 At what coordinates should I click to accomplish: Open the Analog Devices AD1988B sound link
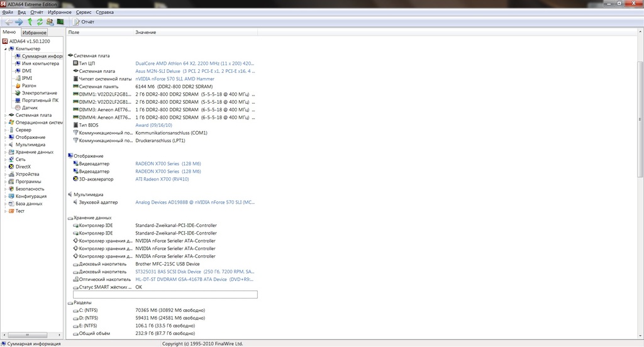click(x=195, y=202)
